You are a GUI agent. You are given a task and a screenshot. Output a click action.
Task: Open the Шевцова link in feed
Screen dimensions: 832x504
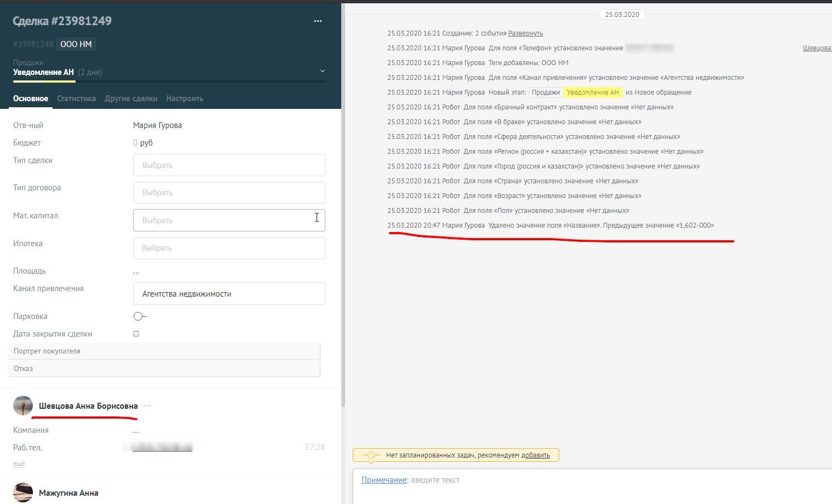point(817,48)
